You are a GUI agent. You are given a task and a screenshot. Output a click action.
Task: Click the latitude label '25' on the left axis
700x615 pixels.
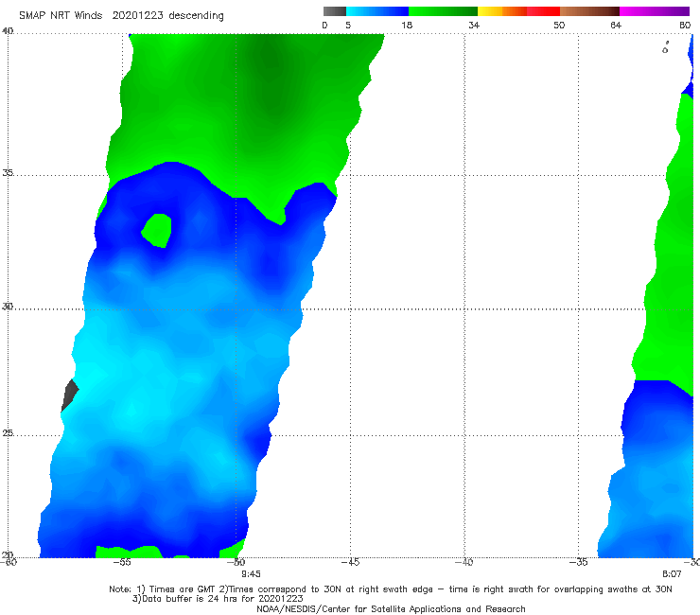pos(8,433)
